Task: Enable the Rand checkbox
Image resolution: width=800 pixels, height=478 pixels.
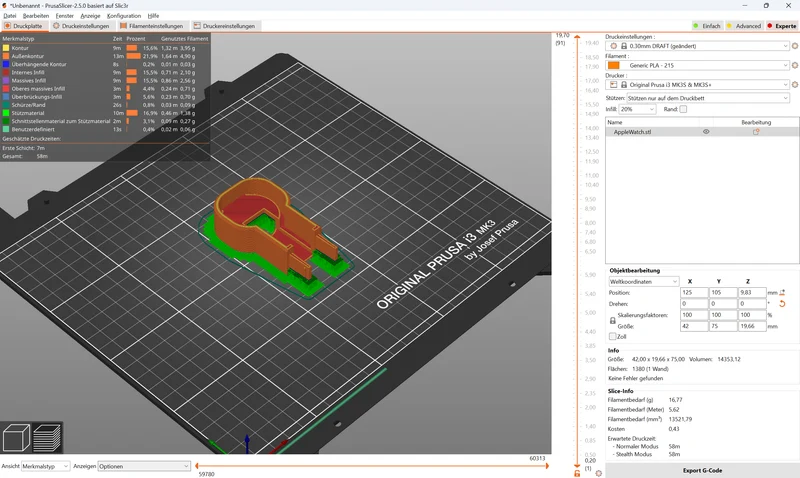Action: pos(683,109)
